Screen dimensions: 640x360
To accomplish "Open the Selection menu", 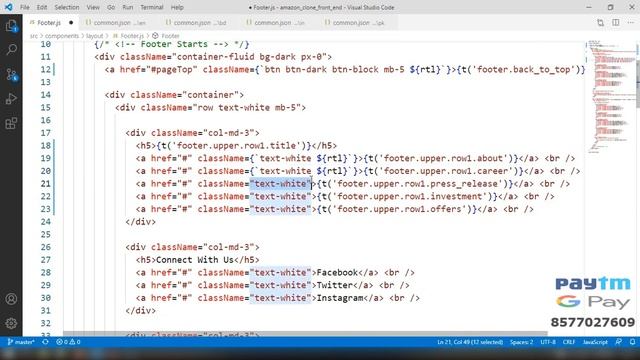I will [x=67, y=7].
